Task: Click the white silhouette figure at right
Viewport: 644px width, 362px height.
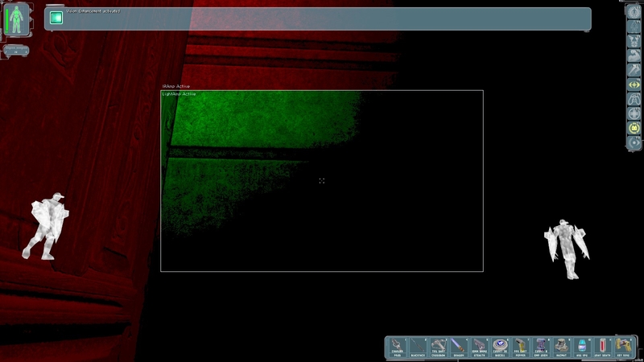Action: point(567,249)
